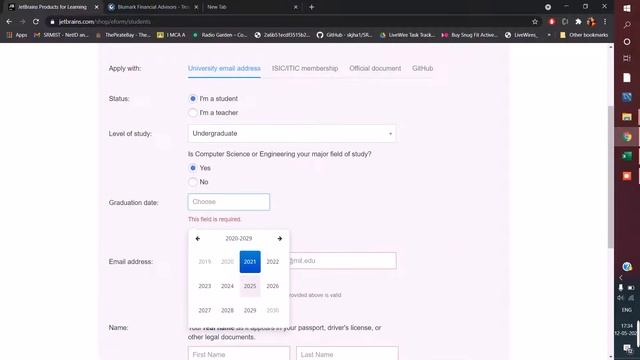Pick 2024 as graduation year

[227, 286]
